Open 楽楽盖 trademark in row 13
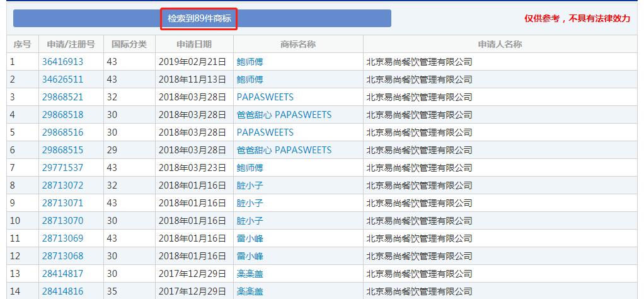 tap(250, 274)
